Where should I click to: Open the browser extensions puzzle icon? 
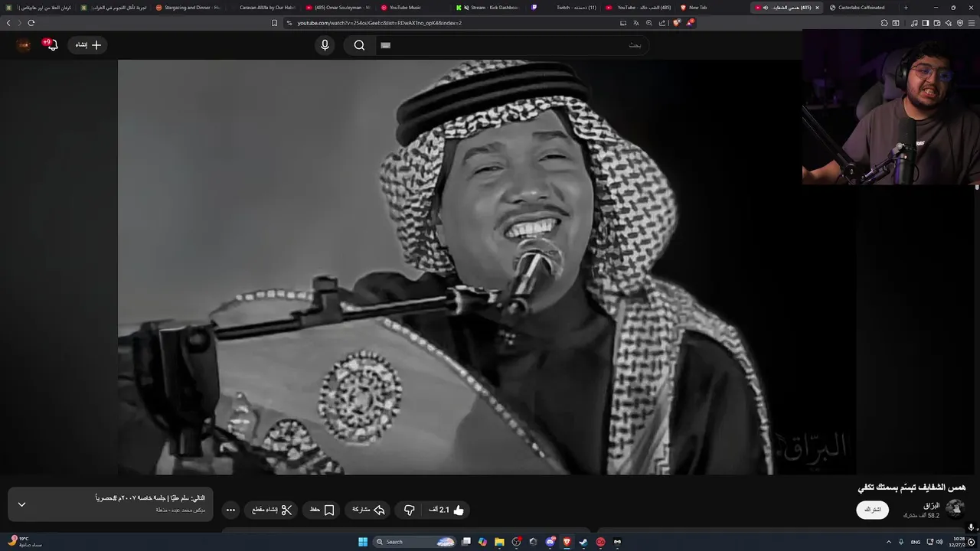point(884,23)
